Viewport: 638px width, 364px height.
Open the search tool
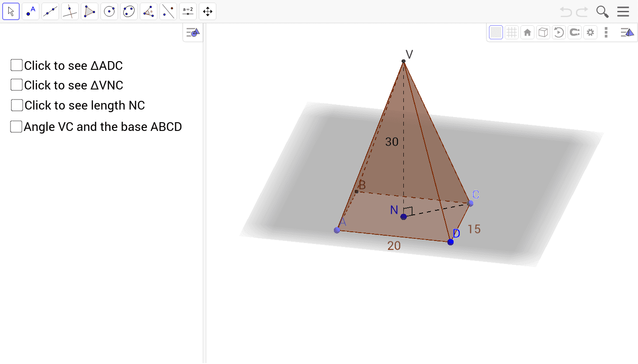pos(602,11)
